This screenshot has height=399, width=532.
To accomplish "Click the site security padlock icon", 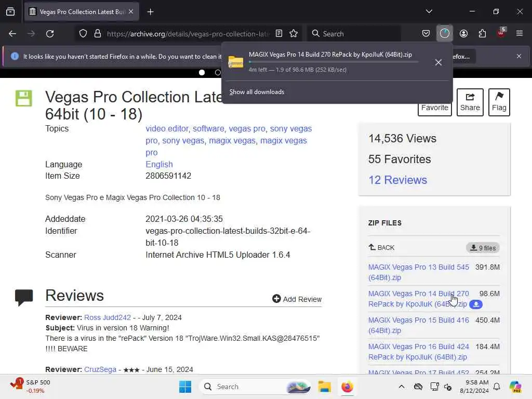I will 98,34.
